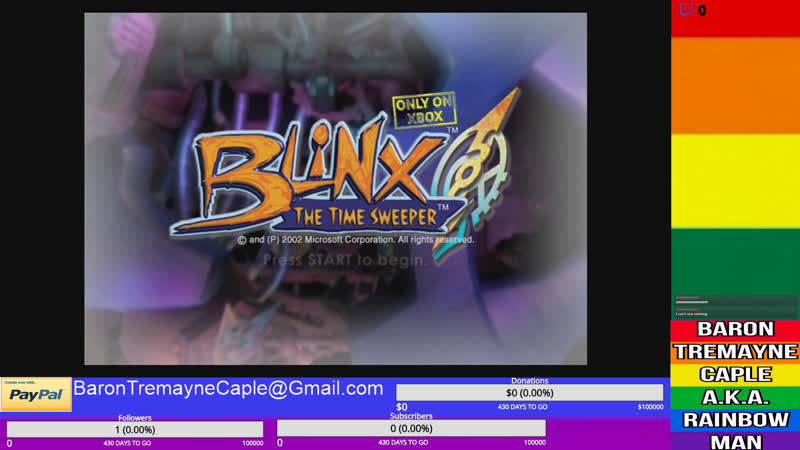Click the viewer count number beside Twitch icon
This screenshot has height=450, width=800.
pyautogui.click(x=702, y=11)
